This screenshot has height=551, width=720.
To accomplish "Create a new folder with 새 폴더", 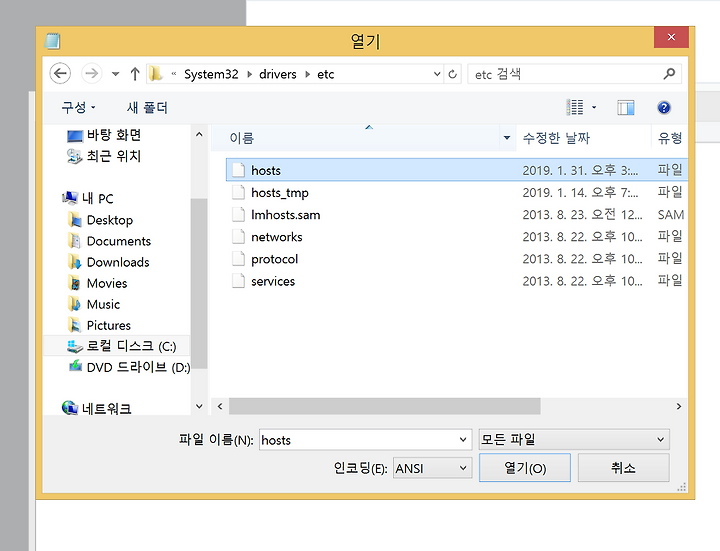I will [147, 107].
